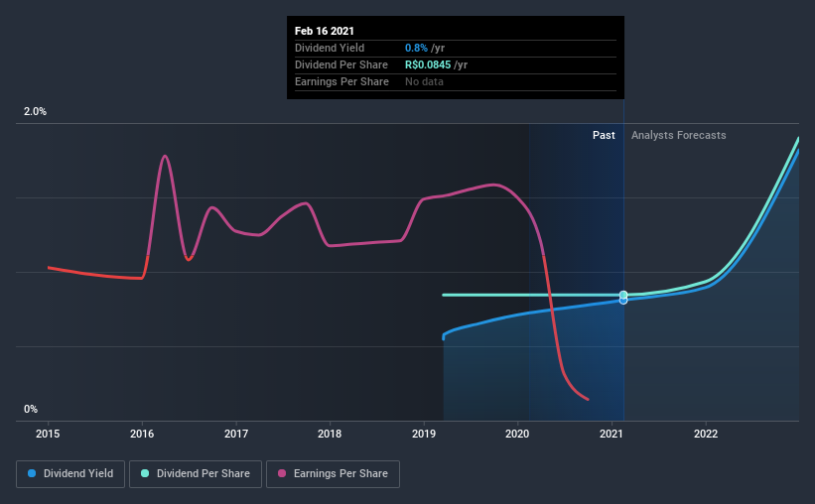Click the pink Earnings Per Share legend dot
The width and height of the screenshot is (815, 504).
282,473
